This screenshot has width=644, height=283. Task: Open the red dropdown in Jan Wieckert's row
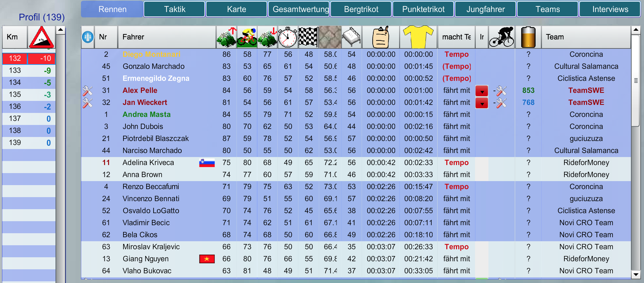pyautogui.click(x=482, y=103)
